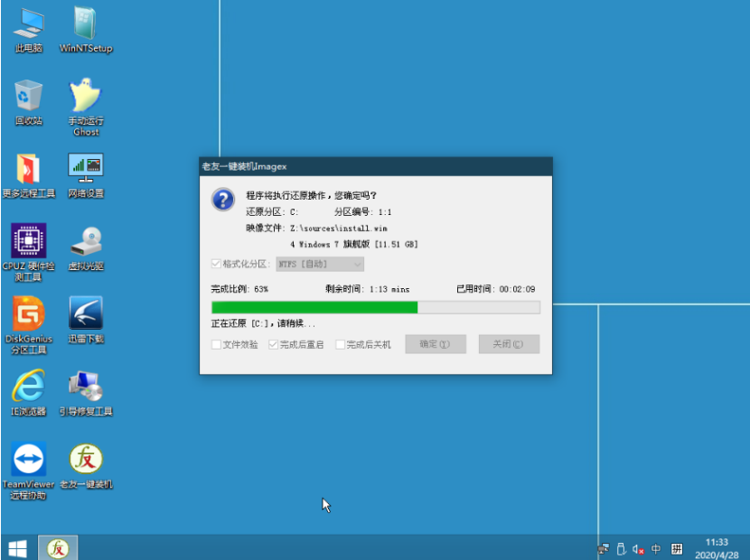Viewport: 750px width, 560px height.
Task: Toggle the 完成后关机 checkbox
Action: click(340, 344)
